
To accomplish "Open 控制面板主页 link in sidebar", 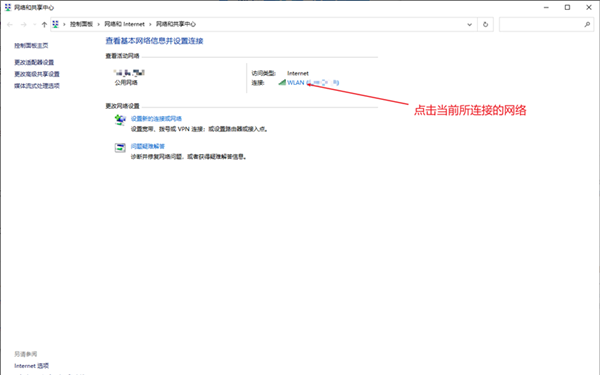I will click(x=31, y=45).
